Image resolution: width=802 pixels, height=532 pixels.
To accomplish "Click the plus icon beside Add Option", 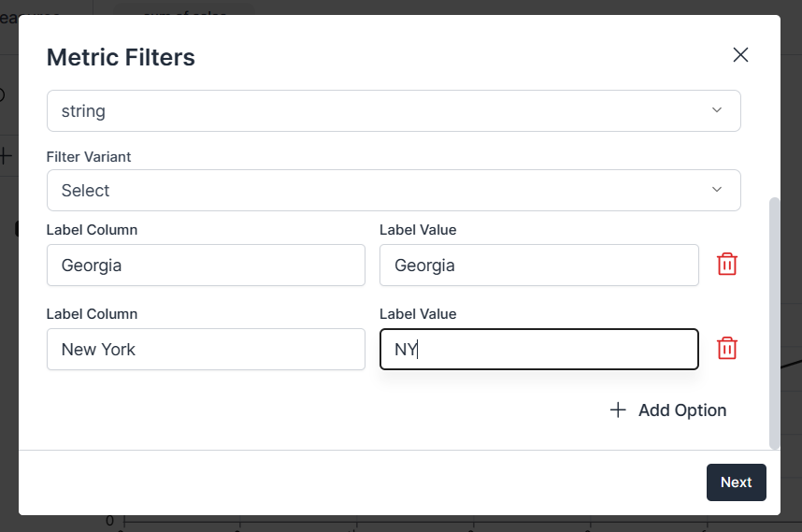I will click(x=618, y=410).
